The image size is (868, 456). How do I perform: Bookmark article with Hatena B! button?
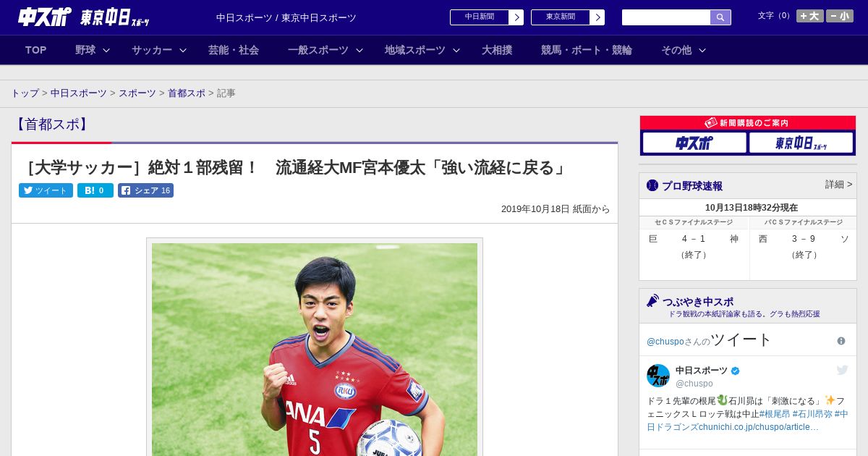(x=95, y=190)
